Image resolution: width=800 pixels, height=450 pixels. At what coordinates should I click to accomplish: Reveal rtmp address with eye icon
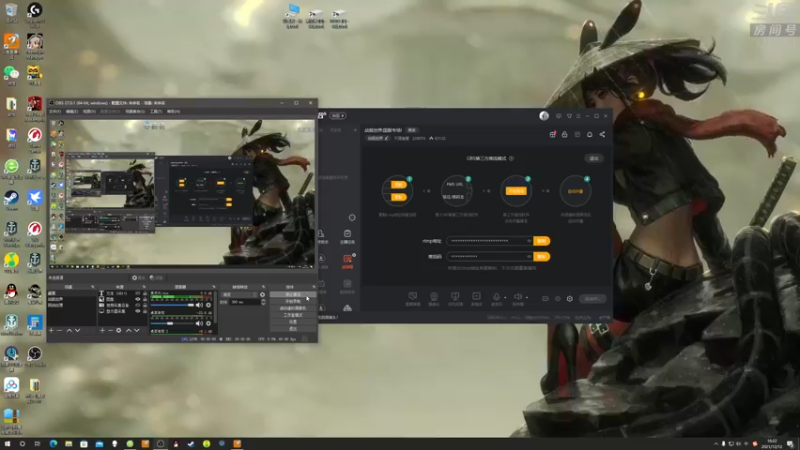[529, 241]
